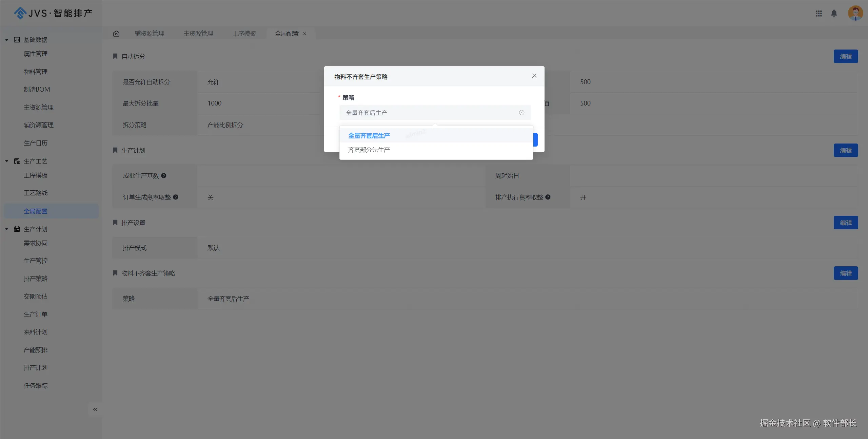This screenshot has height=439, width=868.
Task: Choose 齐套部分先生产 from the list
Action: coord(369,150)
